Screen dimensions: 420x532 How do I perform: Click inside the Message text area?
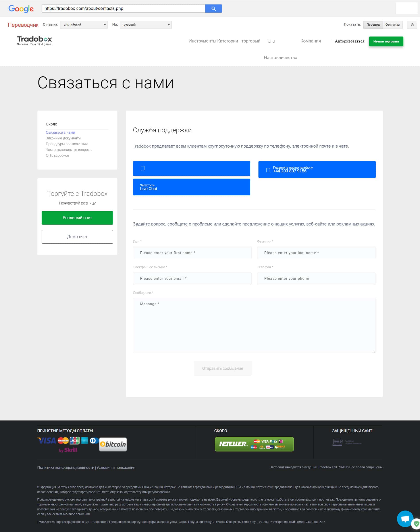pos(254,326)
